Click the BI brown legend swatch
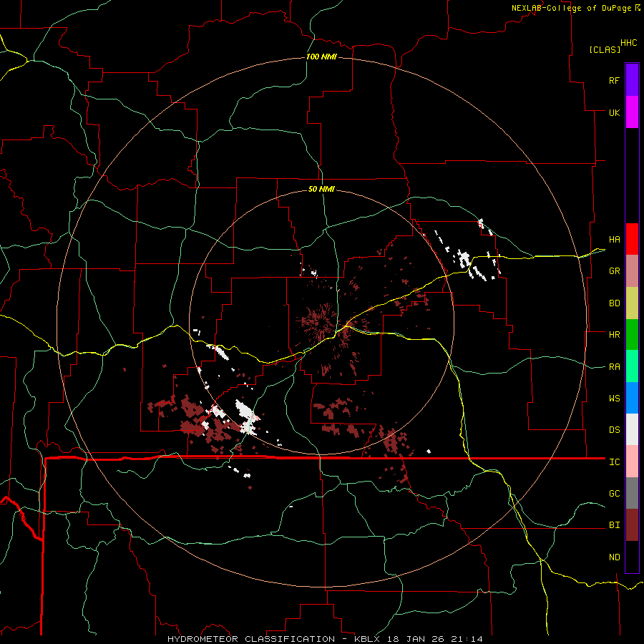 632,525
